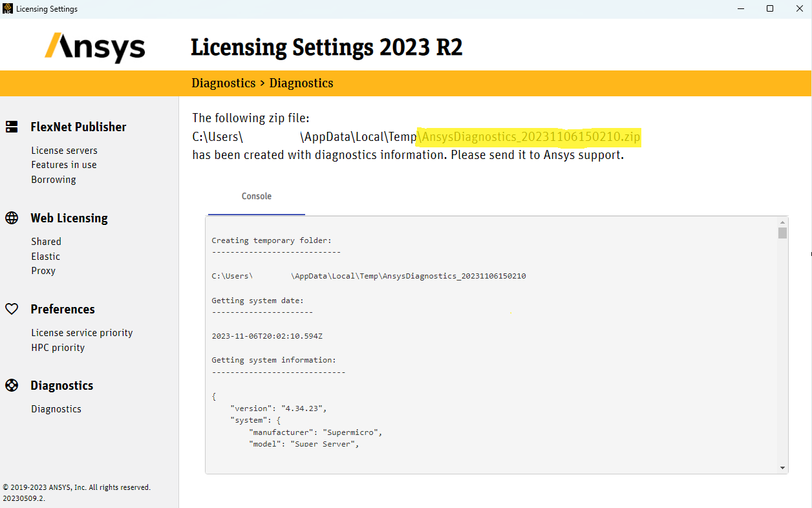Open Features in use page
Image resolution: width=812 pixels, height=508 pixels.
63,165
